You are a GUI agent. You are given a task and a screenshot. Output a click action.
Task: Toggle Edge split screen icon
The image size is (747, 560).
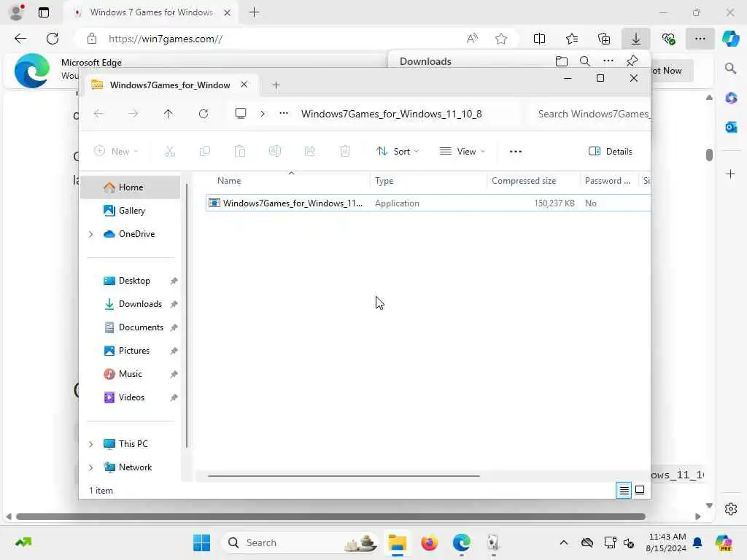(539, 39)
